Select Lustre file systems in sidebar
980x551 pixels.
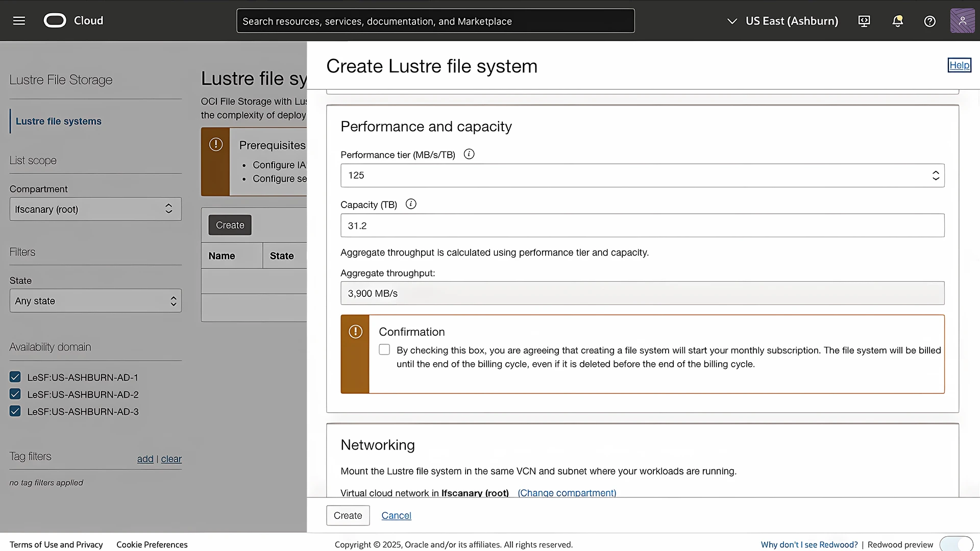click(58, 121)
